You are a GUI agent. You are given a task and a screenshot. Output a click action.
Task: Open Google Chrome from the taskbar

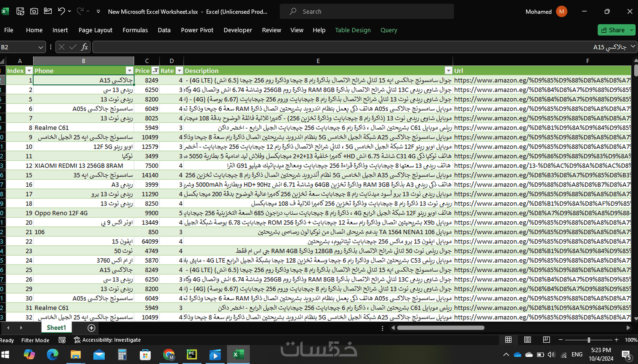pyautogui.click(x=169, y=354)
